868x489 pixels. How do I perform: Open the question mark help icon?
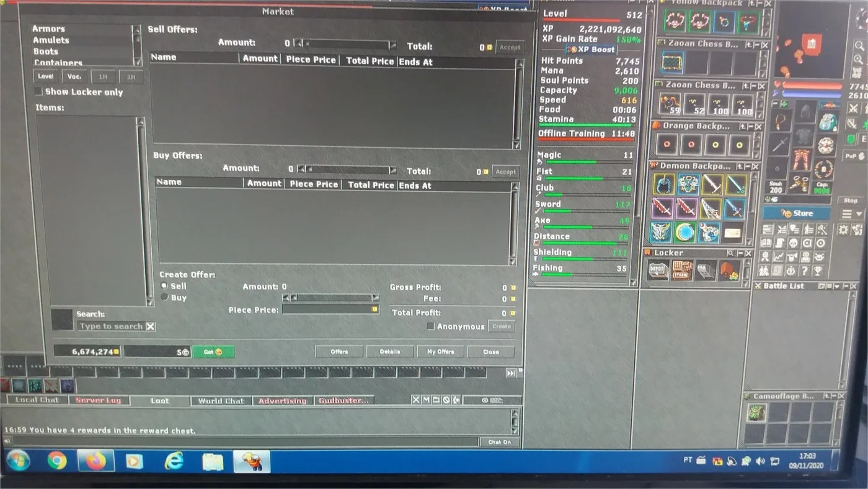[805, 271]
